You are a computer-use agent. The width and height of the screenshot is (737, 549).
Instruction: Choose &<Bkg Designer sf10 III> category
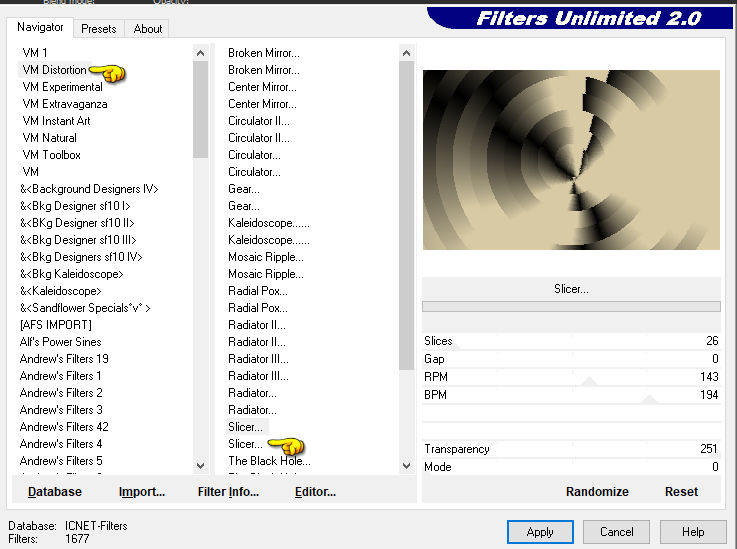point(78,240)
